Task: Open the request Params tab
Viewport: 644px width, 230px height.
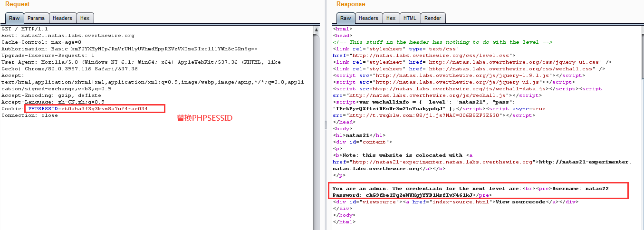Action: pyautogui.click(x=36, y=18)
